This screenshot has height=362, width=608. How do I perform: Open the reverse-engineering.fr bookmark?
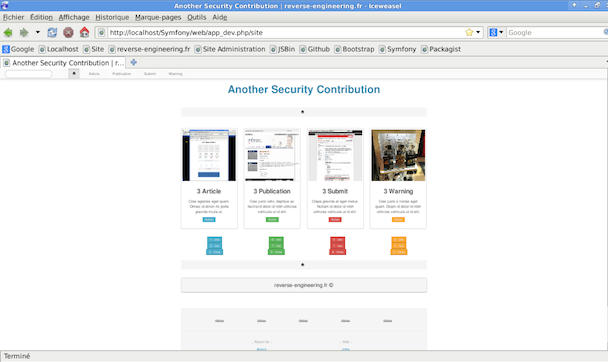[x=149, y=49]
